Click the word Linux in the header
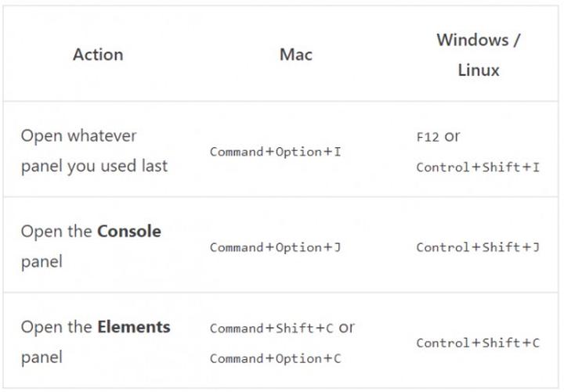 coord(478,70)
